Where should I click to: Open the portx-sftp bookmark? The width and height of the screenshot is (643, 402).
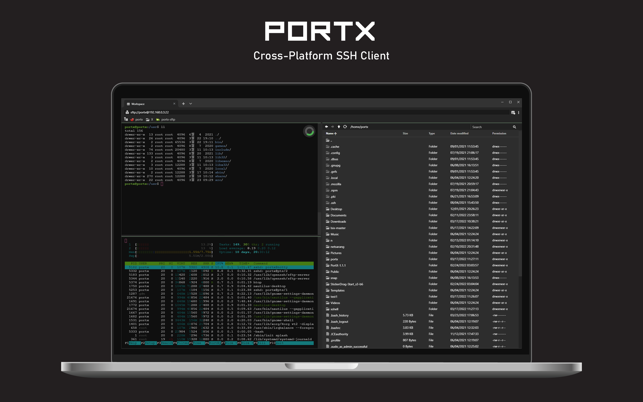point(166,119)
